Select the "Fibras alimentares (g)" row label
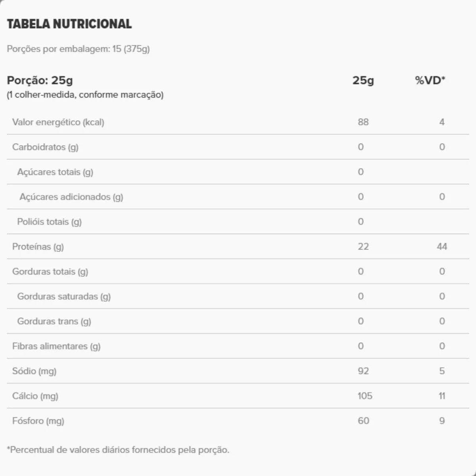 coord(56,346)
